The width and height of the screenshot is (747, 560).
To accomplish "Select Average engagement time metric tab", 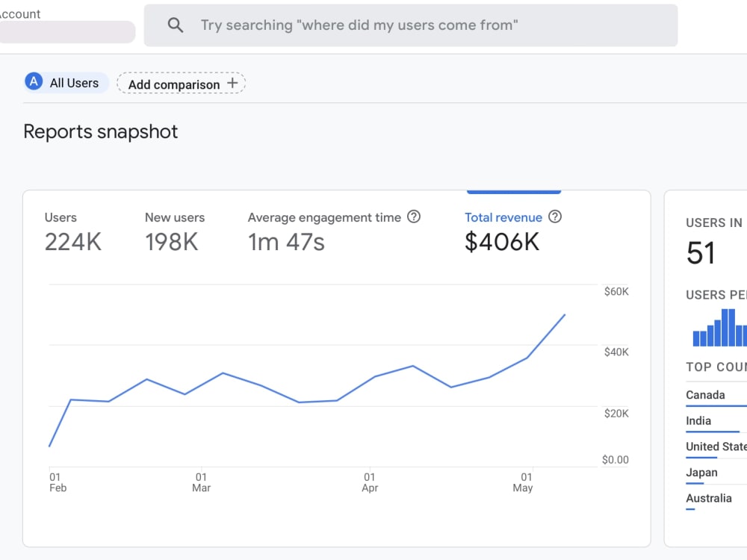I will pos(333,232).
